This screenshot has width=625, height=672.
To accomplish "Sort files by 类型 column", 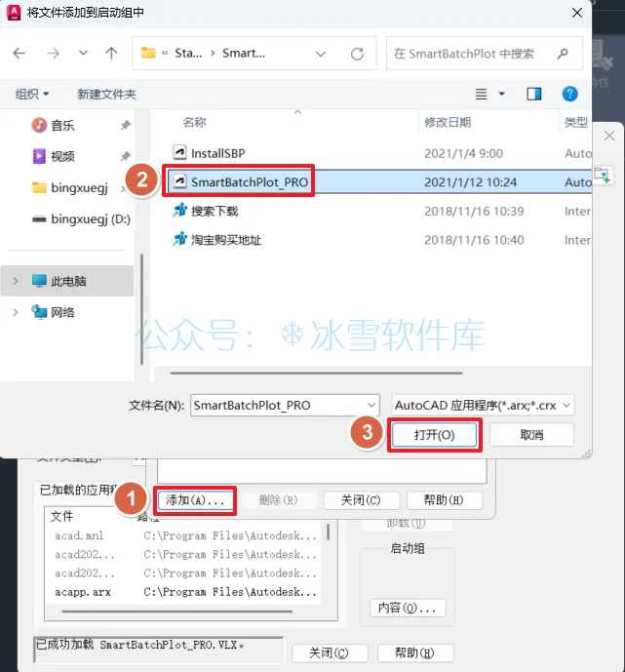I will 575,122.
